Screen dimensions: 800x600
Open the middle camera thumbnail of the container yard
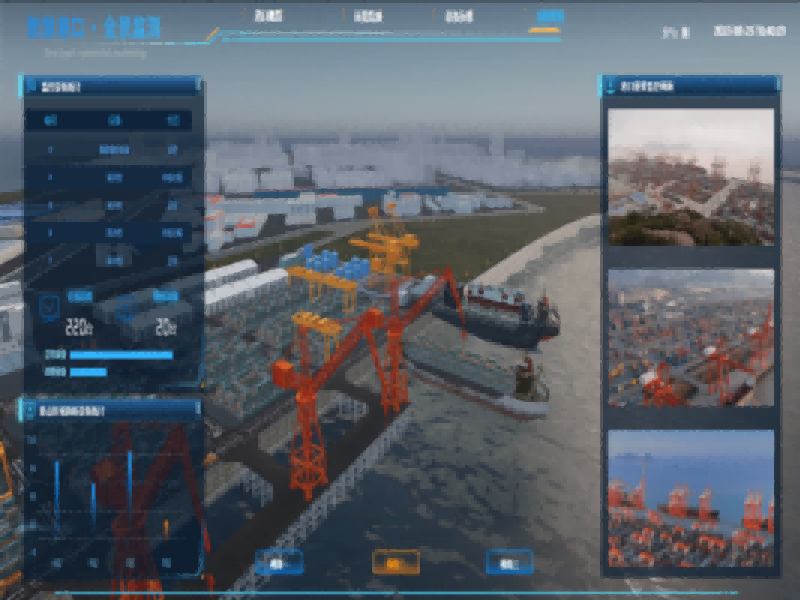tap(690, 337)
